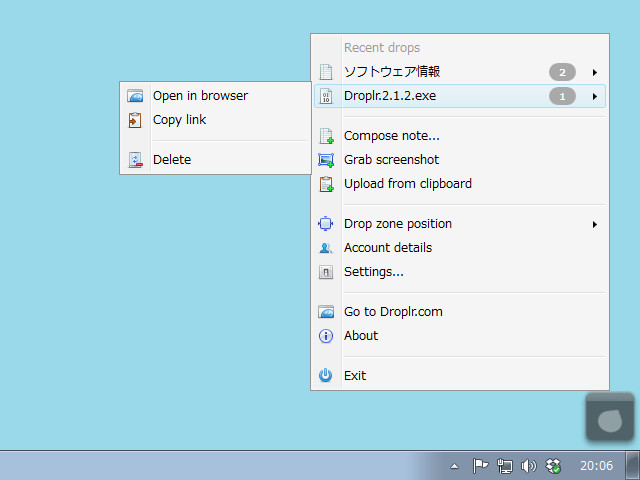The height and width of the screenshot is (480, 640).
Task: Click the 20:06 taskbar clock
Action: pos(596,466)
